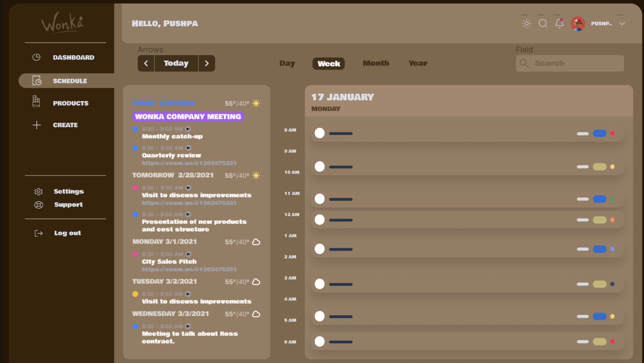Click the Support lifebuoy icon in sidebar
This screenshot has width=644, height=363.
[38, 205]
